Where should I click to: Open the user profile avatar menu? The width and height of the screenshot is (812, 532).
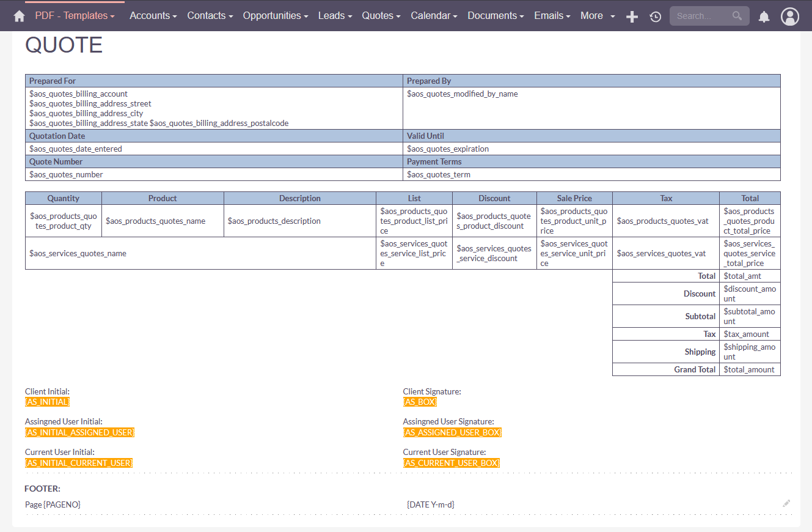(790, 17)
